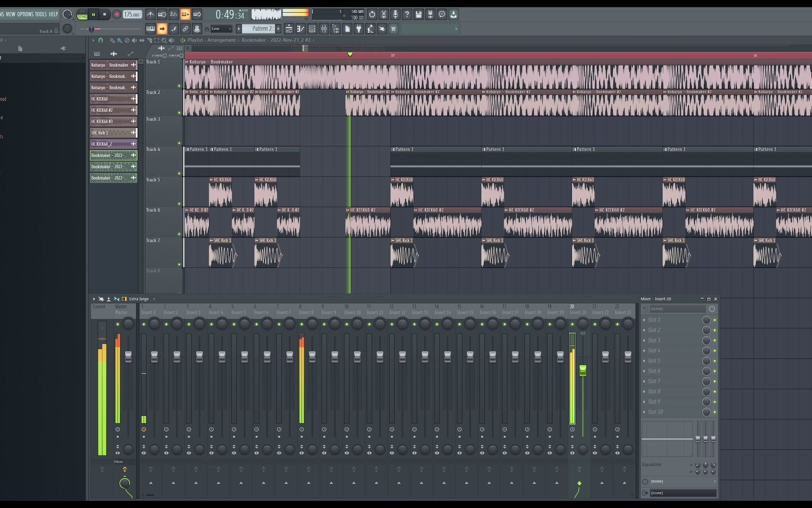Open the OPTIONS menu
The height and width of the screenshot is (508, 812).
(x=25, y=14)
